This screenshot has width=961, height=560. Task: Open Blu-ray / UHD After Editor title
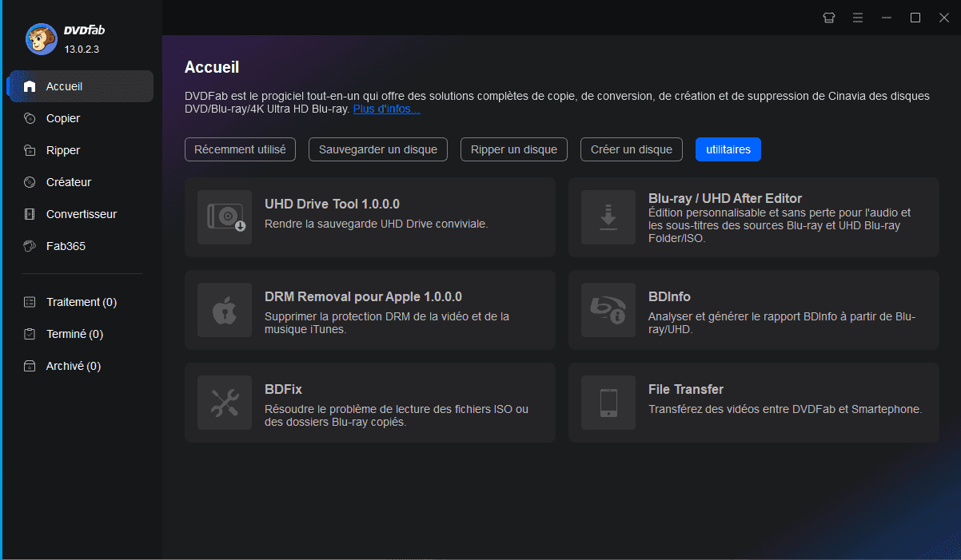point(725,198)
